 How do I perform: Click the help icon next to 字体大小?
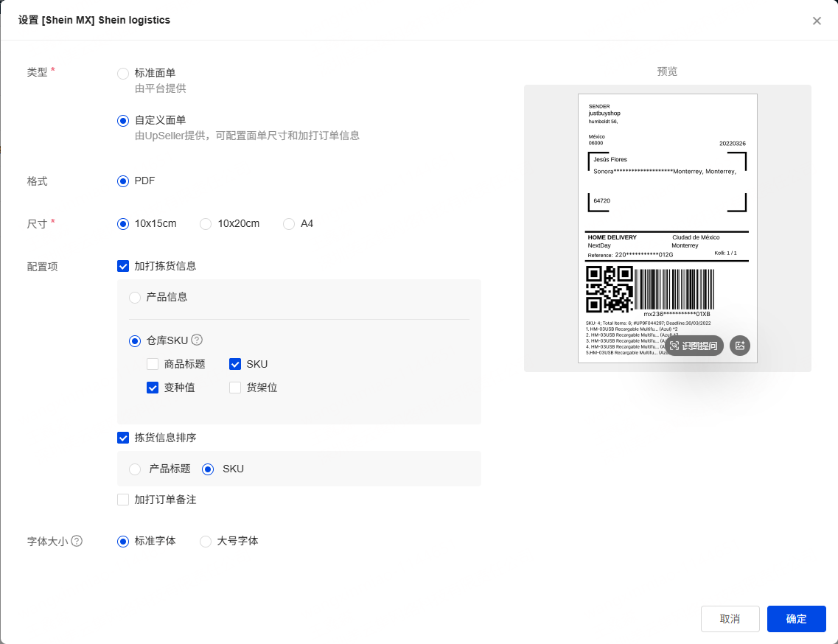pyautogui.click(x=77, y=541)
